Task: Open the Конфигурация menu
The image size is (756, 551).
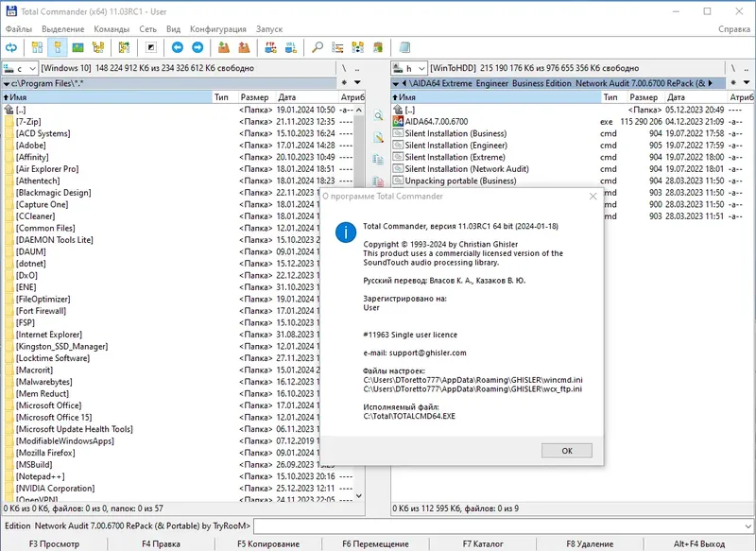Action: click(x=218, y=29)
